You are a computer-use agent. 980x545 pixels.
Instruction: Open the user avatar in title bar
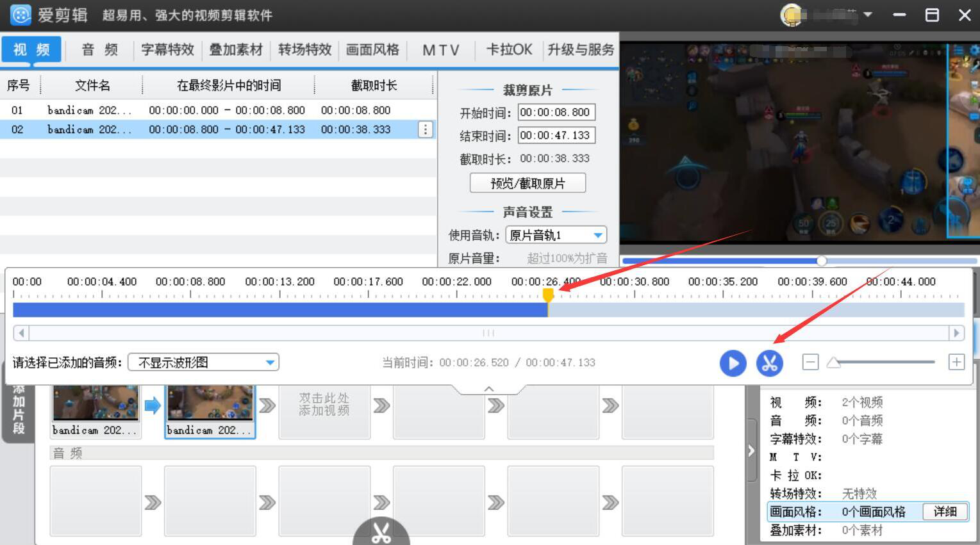792,15
